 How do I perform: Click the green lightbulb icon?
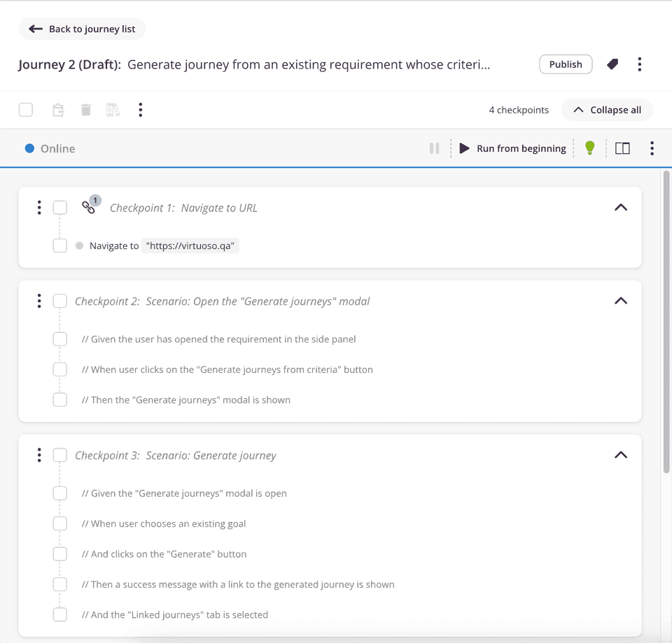click(x=590, y=148)
